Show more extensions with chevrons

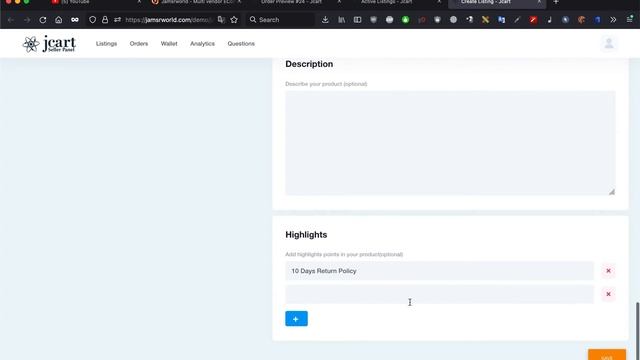click(x=613, y=20)
